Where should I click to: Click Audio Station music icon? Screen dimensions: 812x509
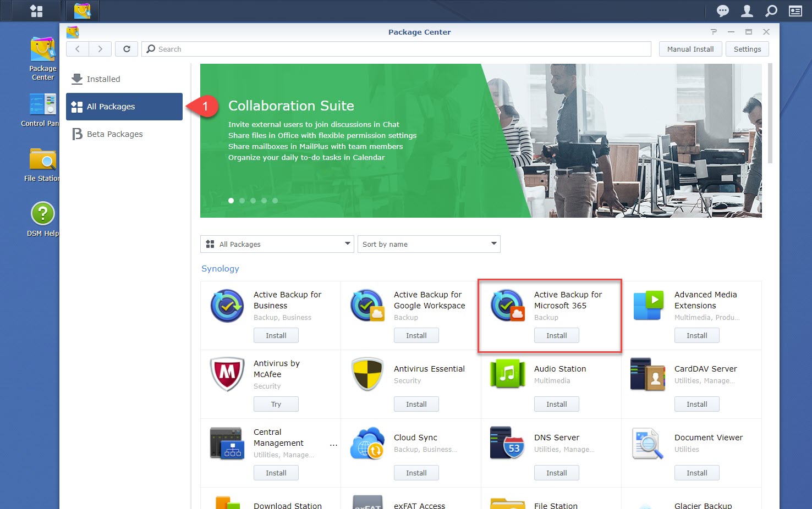point(508,374)
